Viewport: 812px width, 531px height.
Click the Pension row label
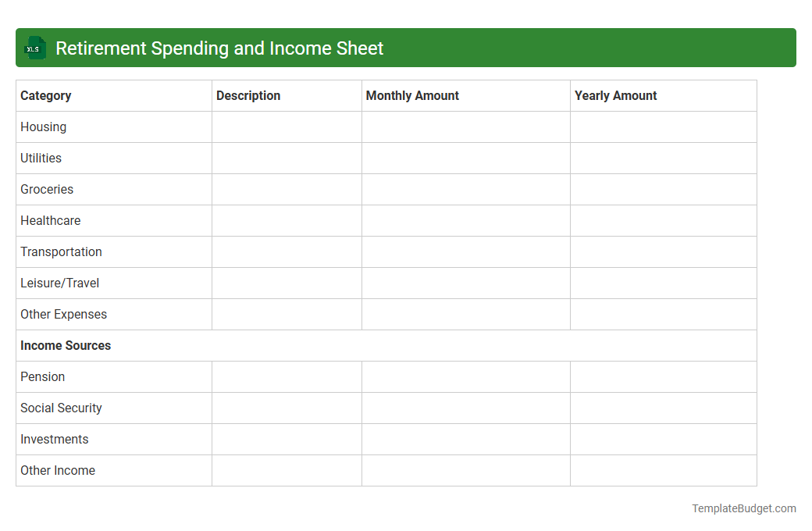(x=42, y=376)
